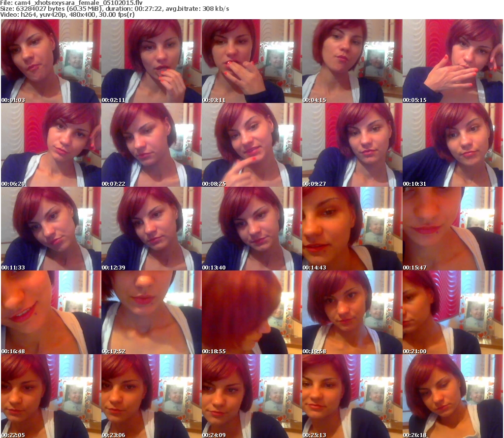This screenshot has width=504, height=438.
Task: Open the frame at 00:10:31
Action: pos(453,145)
